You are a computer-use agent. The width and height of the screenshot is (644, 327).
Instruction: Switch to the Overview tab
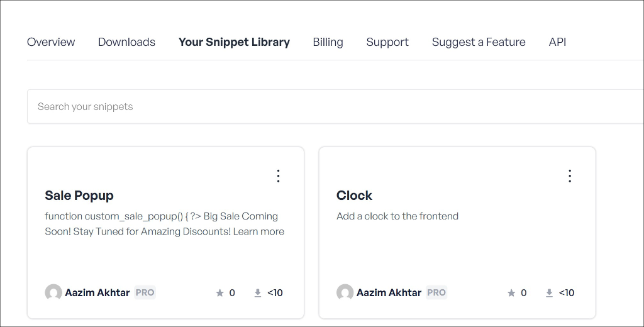[x=51, y=42]
